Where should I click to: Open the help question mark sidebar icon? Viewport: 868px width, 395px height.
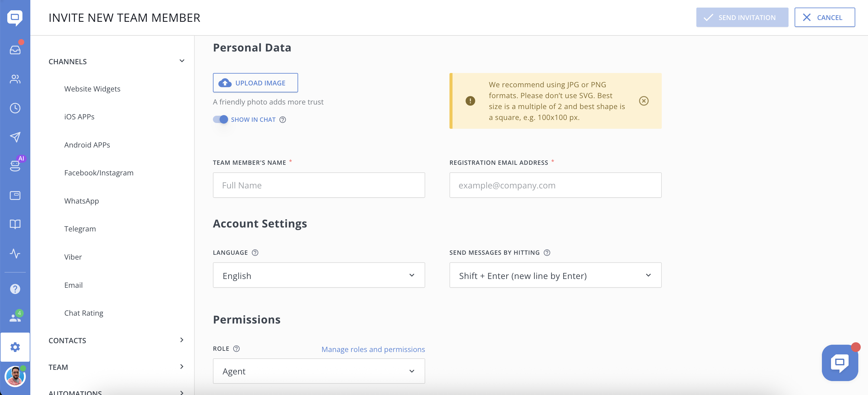pos(15,289)
